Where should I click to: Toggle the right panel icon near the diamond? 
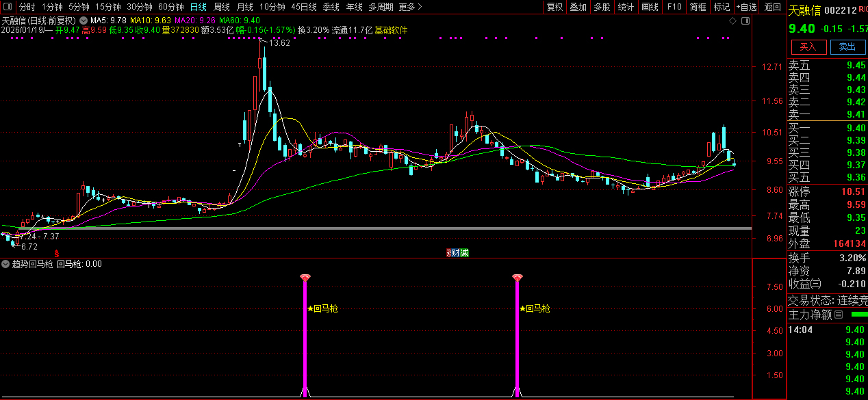tap(745, 21)
